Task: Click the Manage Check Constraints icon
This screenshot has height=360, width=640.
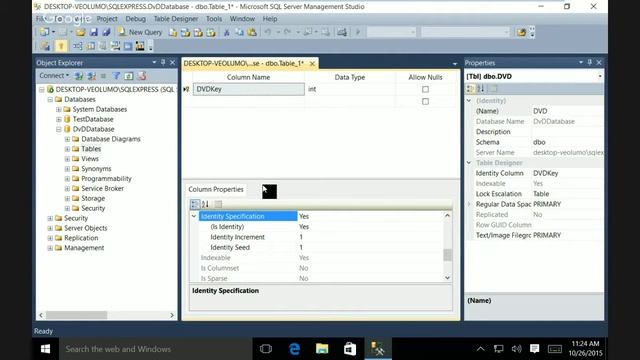Action: (x=128, y=46)
